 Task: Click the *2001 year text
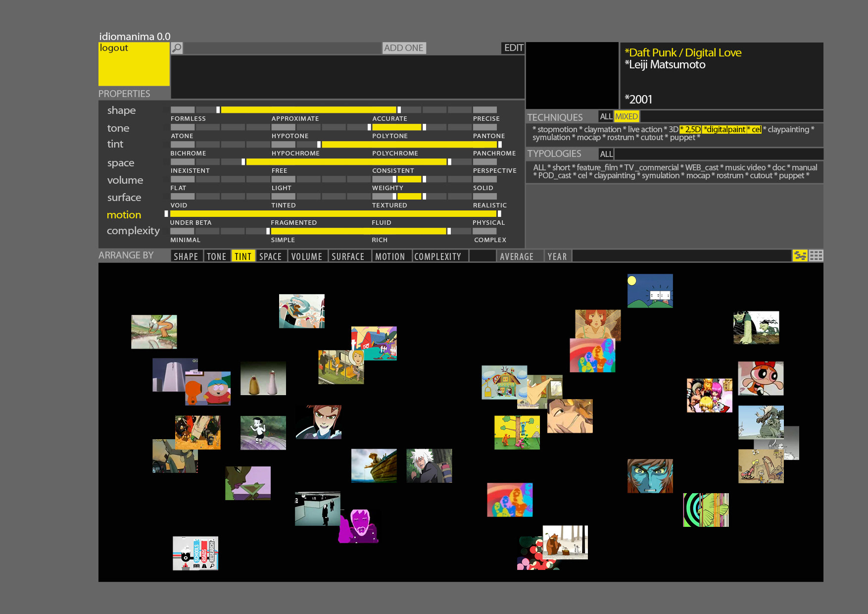pyautogui.click(x=638, y=99)
